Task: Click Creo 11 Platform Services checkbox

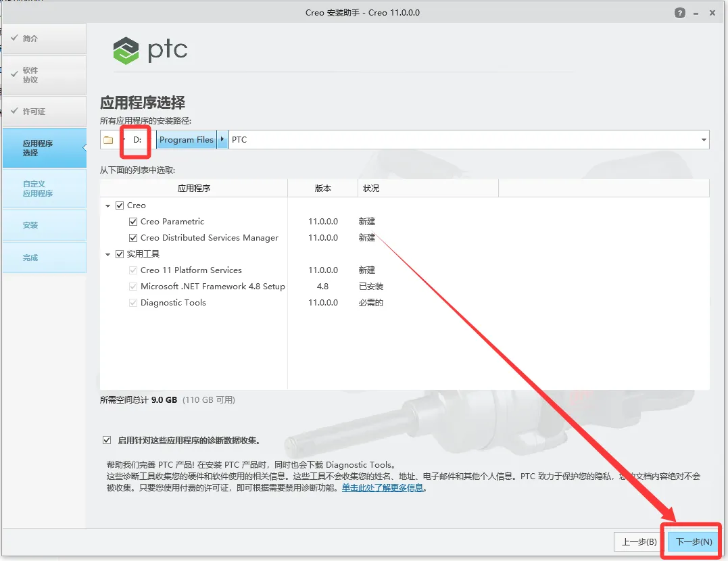Action: [133, 270]
